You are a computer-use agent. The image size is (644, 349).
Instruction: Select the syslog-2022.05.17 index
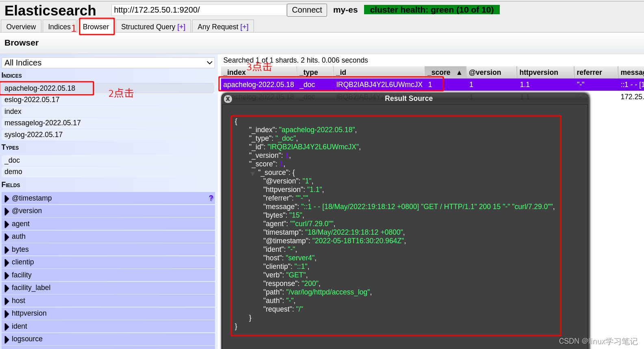click(x=108, y=135)
